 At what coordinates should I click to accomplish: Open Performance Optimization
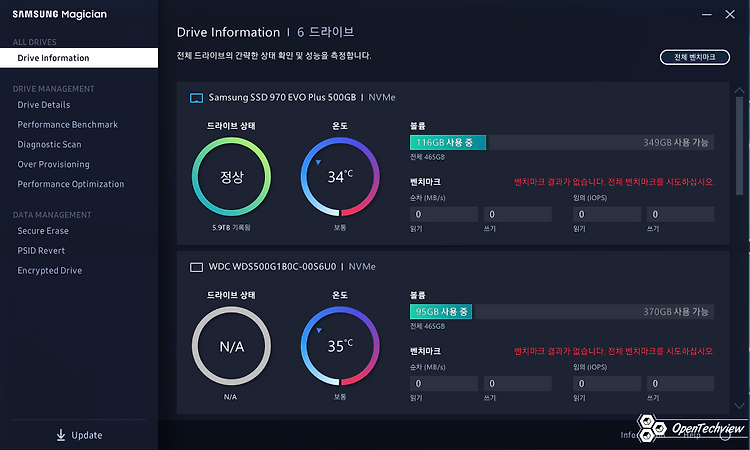click(71, 184)
